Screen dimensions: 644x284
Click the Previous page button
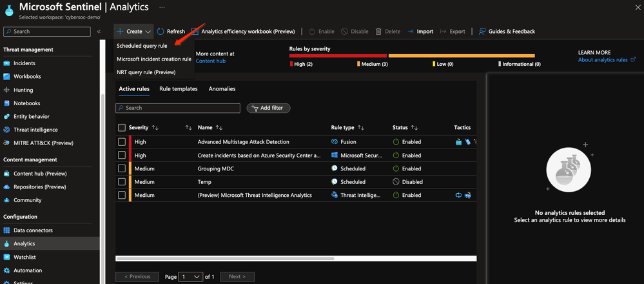click(x=137, y=277)
